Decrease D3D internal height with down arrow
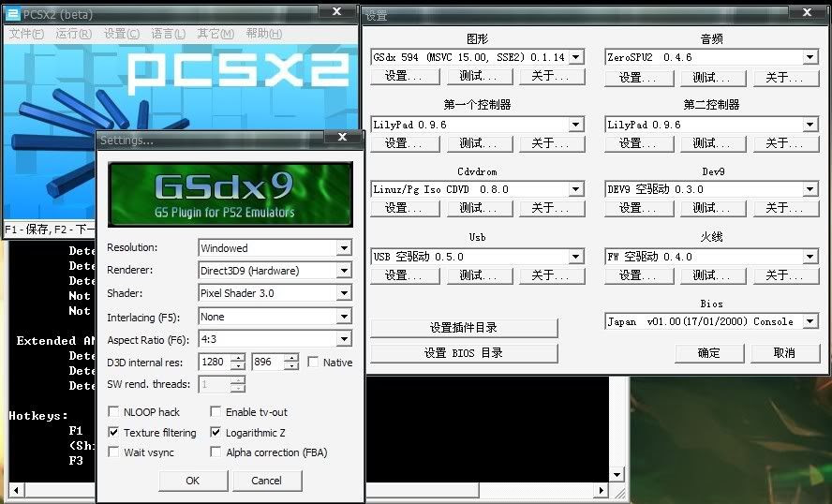 (291, 366)
